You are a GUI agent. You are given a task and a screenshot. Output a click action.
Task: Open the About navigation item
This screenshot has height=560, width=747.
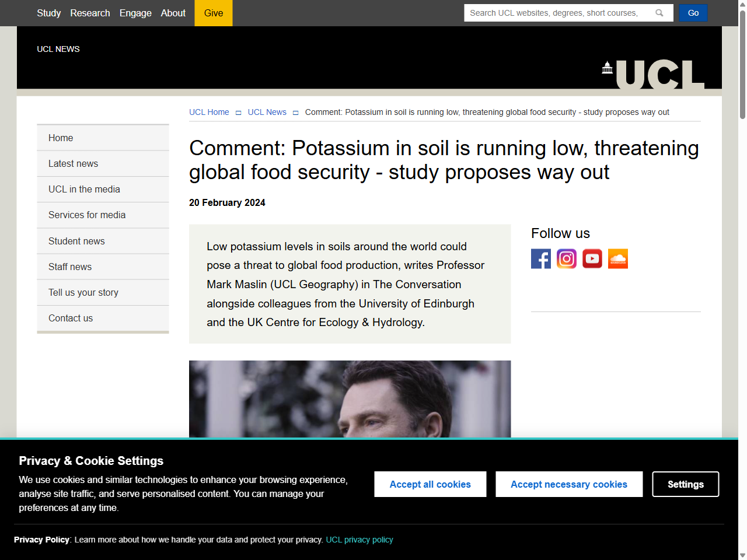pos(173,13)
